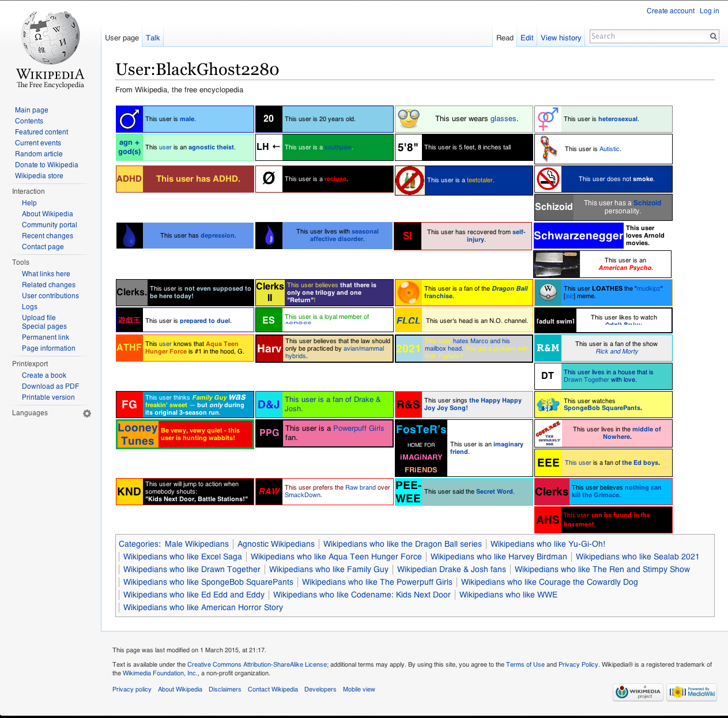
Task: Open the Read tab
Action: click(x=505, y=37)
